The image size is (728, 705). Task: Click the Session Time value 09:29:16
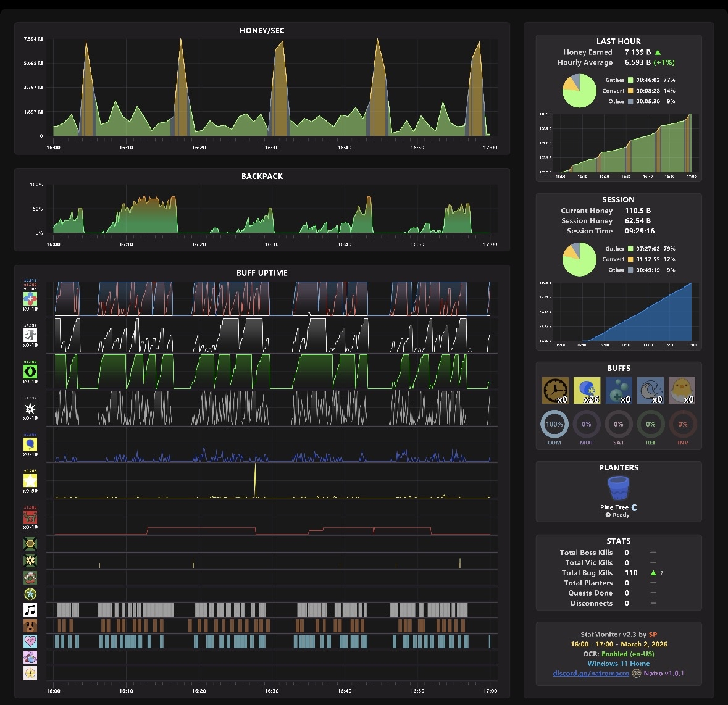[x=639, y=231]
